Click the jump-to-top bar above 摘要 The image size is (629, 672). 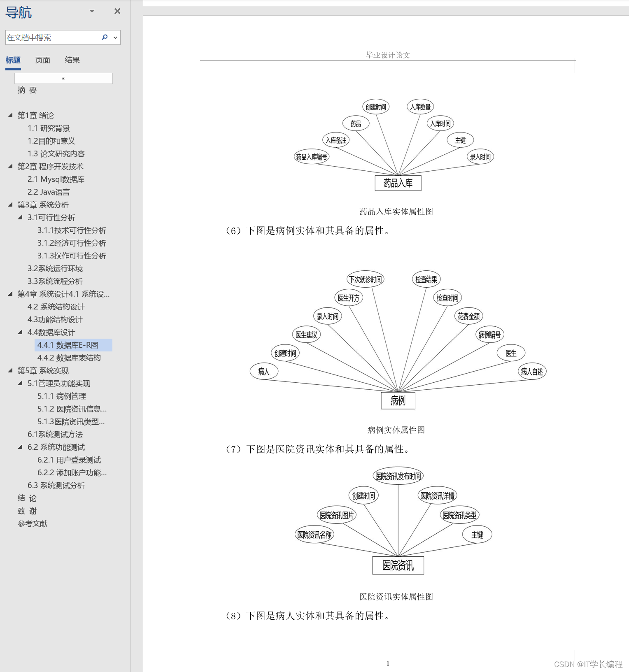63,78
